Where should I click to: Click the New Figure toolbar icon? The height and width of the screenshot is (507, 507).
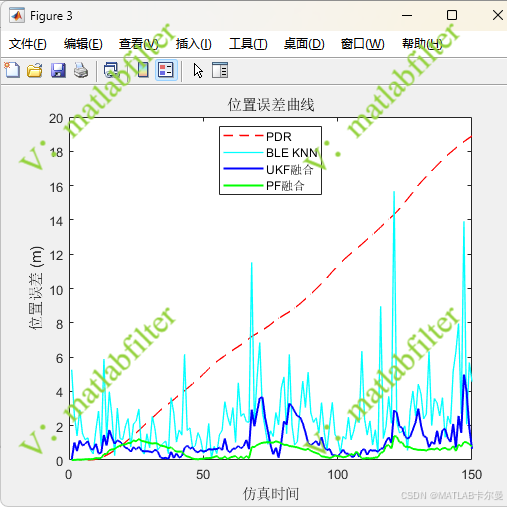12,70
